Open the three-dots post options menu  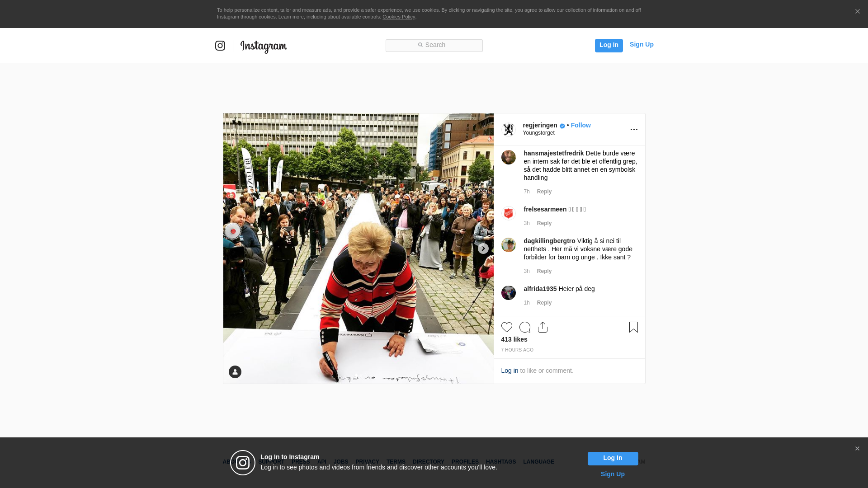coord(634,130)
